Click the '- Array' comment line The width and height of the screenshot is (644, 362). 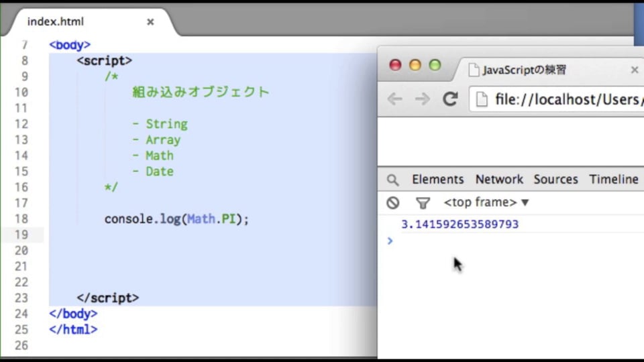tap(156, 140)
